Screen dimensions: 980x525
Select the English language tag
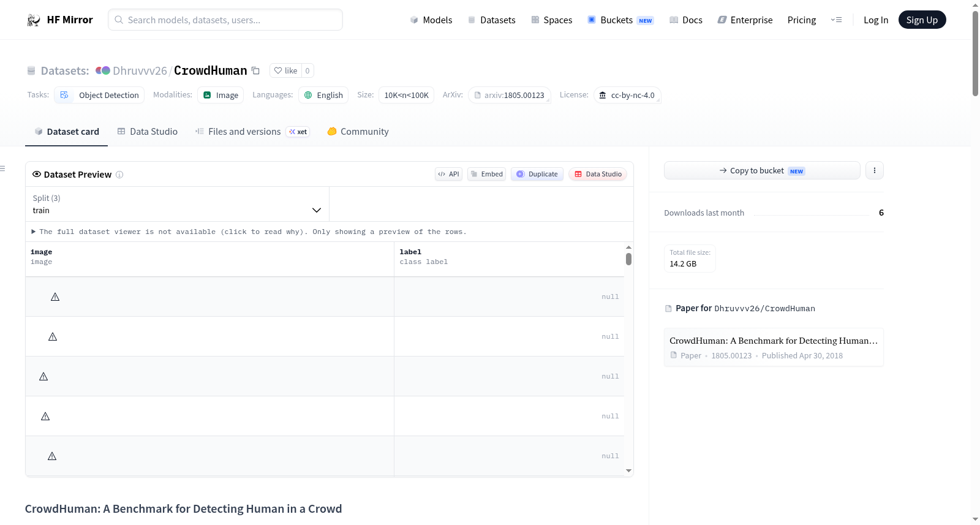click(x=323, y=95)
